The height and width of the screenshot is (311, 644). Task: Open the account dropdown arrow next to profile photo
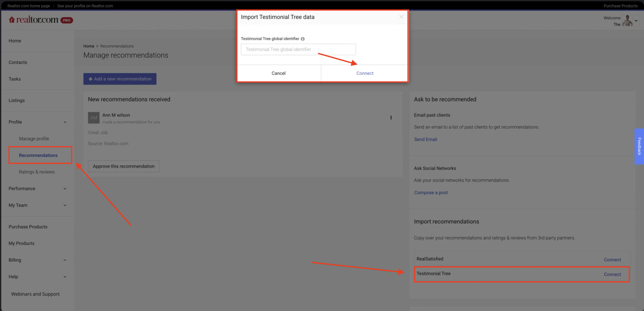tap(636, 21)
